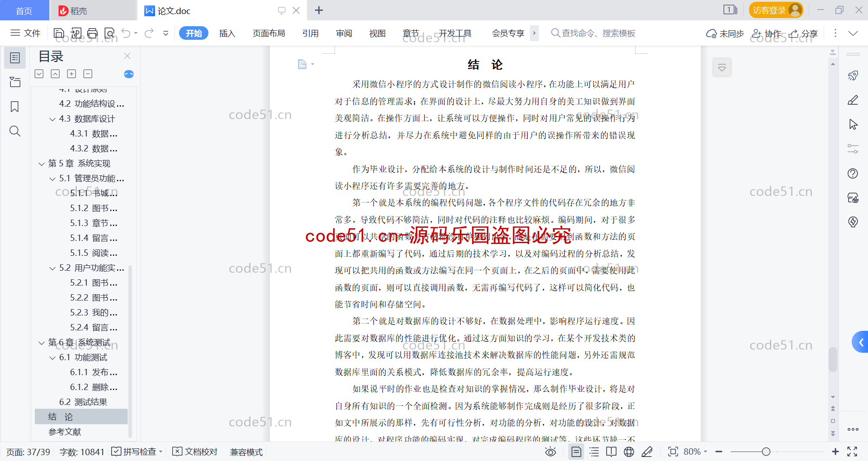Click the 访客登录 login button
Viewport: 868px width, 461px height.
pos(775,10)
